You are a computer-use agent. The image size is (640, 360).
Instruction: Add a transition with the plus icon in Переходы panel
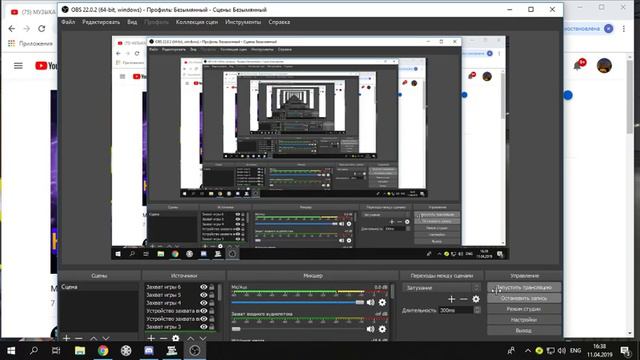[451, 299]
